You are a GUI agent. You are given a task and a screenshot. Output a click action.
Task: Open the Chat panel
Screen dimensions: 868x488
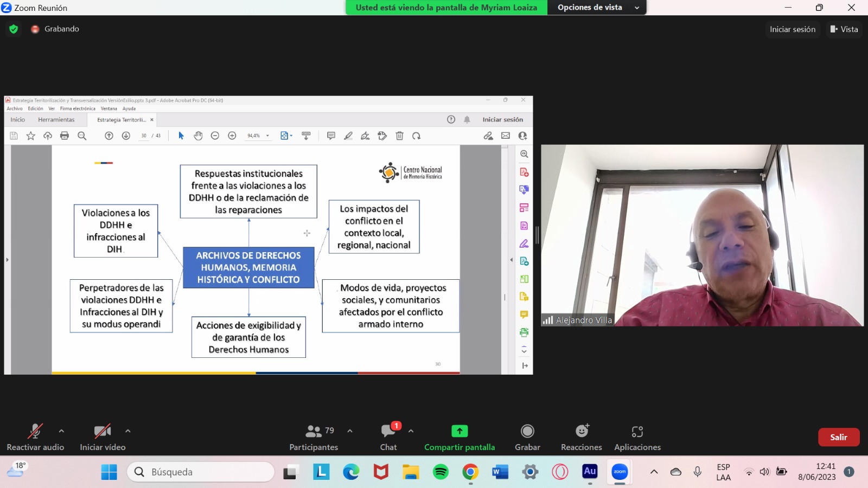(x=388, y=437)
